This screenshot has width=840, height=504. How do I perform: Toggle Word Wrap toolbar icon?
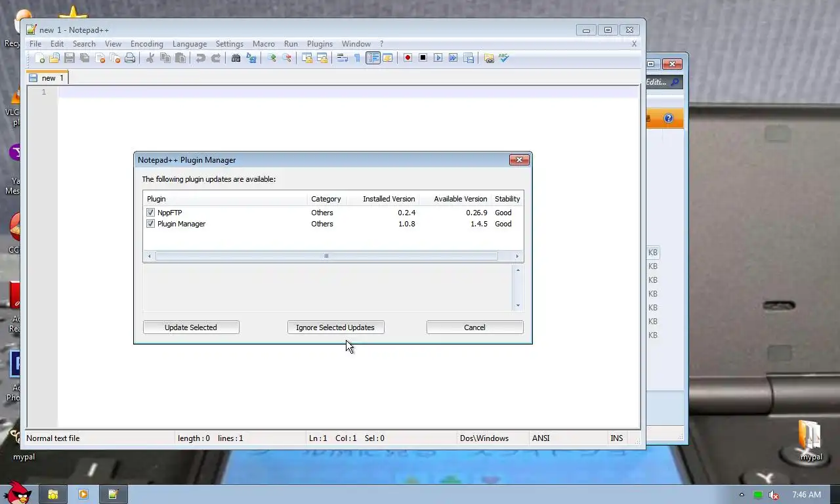click(x=342, y=58)
